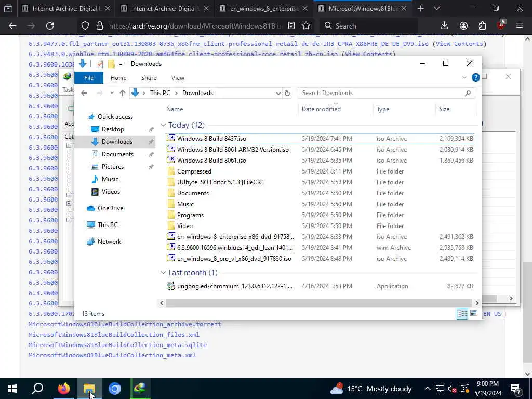Open the uBlock Origin extension icon

tap(501, 25)
